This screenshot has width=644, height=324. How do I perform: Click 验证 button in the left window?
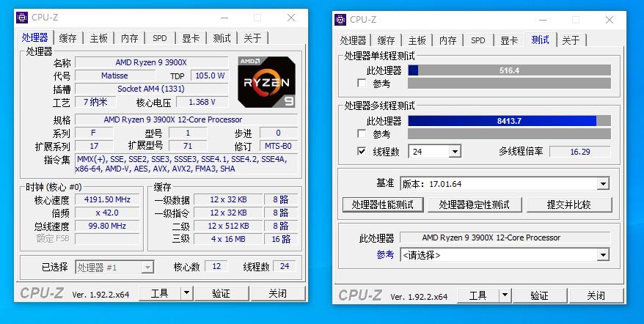pos(222,293)
